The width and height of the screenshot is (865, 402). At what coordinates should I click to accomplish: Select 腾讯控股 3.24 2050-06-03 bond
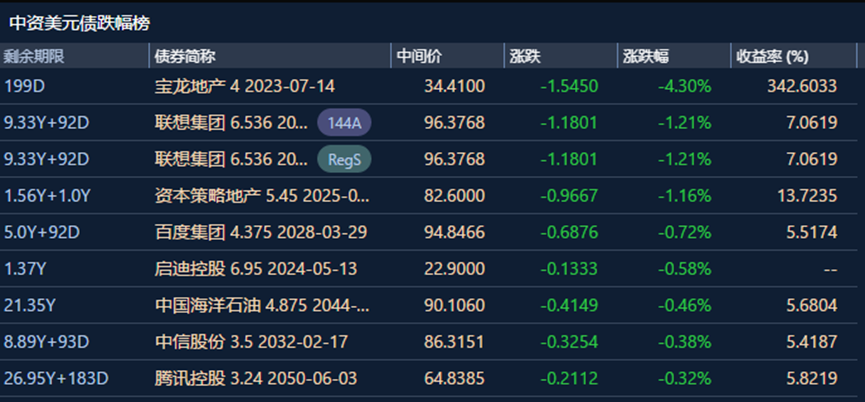click(x=255, y=379)
